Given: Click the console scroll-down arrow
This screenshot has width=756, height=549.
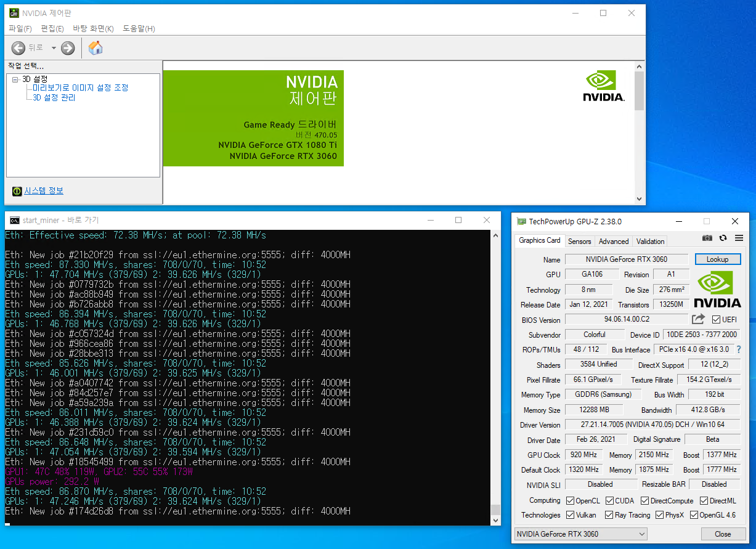Looking at the screenshot, I should 496,521.
